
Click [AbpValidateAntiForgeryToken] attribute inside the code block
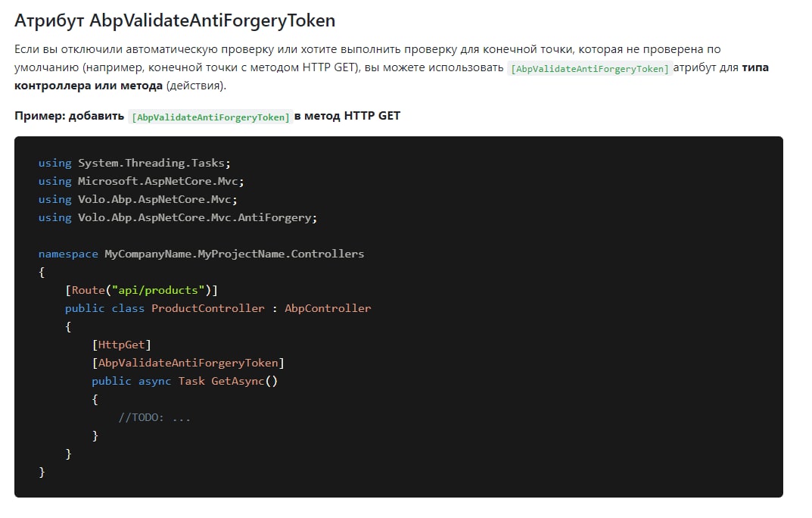tap(188, 363)
